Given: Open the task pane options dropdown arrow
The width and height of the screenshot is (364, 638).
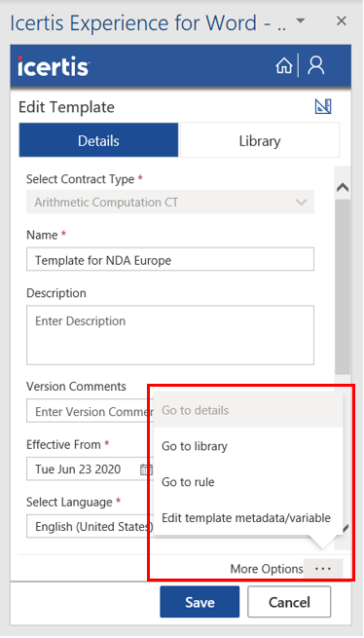Looking at the screenshot, I should pyautogui.click(x=300, y=20).
